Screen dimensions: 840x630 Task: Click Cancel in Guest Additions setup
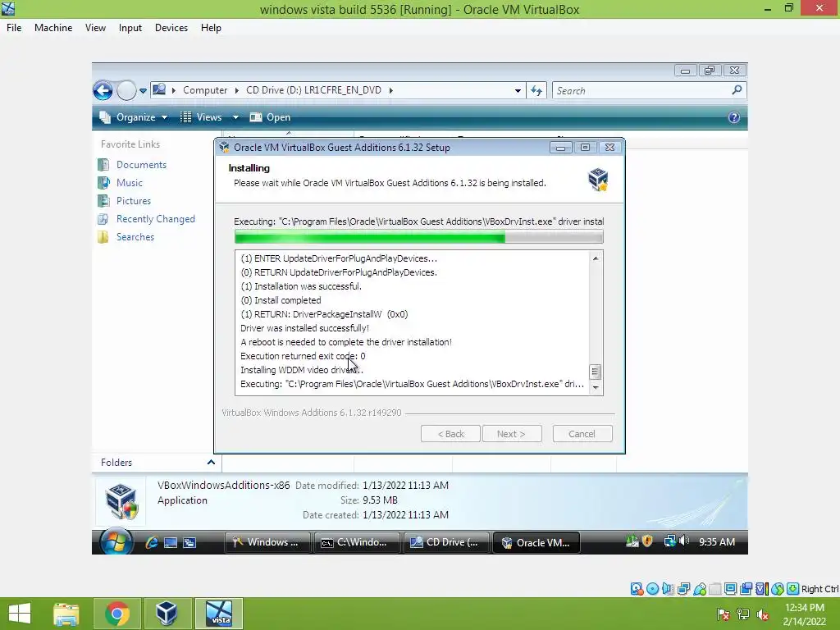582,434
